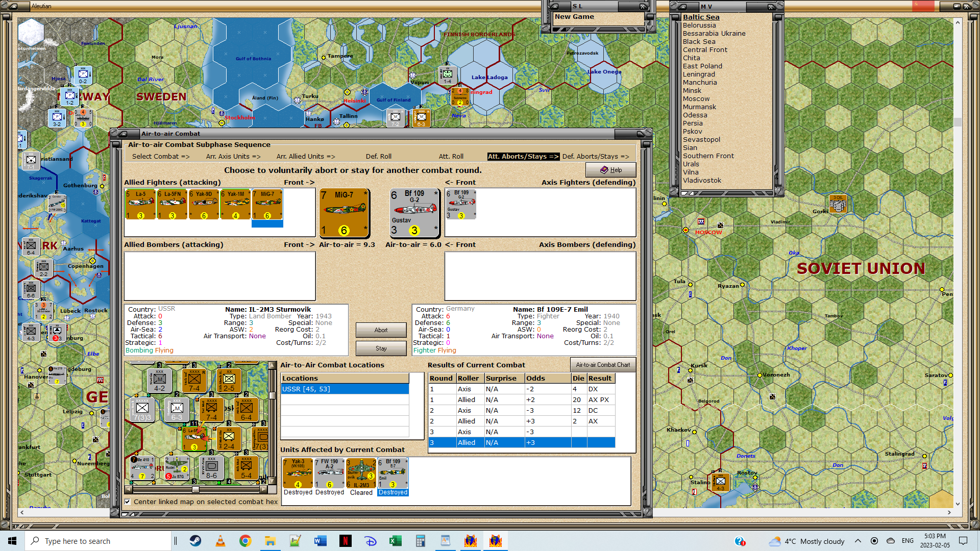Select the cleared IL-2M3 Sturmovik counter
This screenshot has height=551, width=980.
[361, 473]
